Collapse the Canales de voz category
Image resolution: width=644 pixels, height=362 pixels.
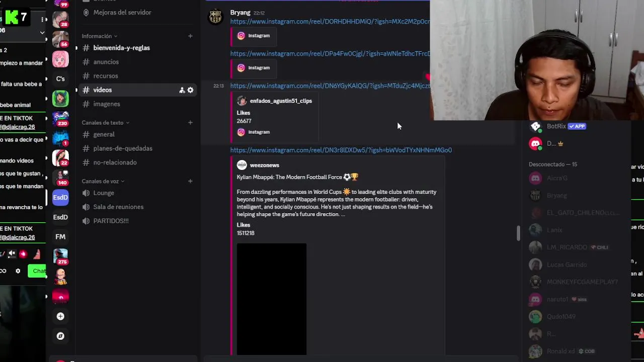(x=103, y=181)
